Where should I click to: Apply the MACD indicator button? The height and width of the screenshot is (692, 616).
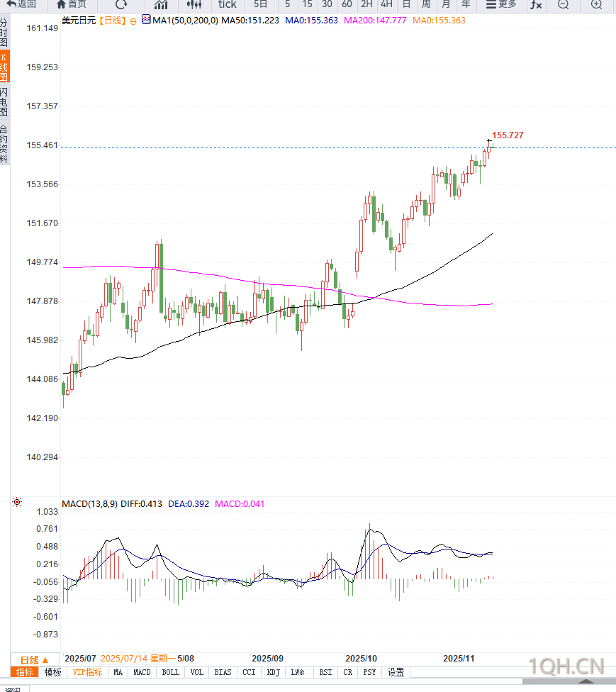tap(142, 672)
